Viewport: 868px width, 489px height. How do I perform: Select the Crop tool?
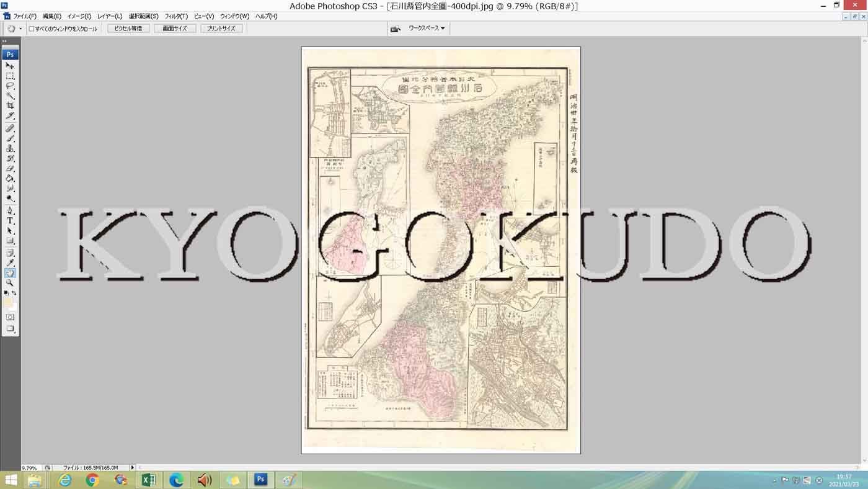10,105
